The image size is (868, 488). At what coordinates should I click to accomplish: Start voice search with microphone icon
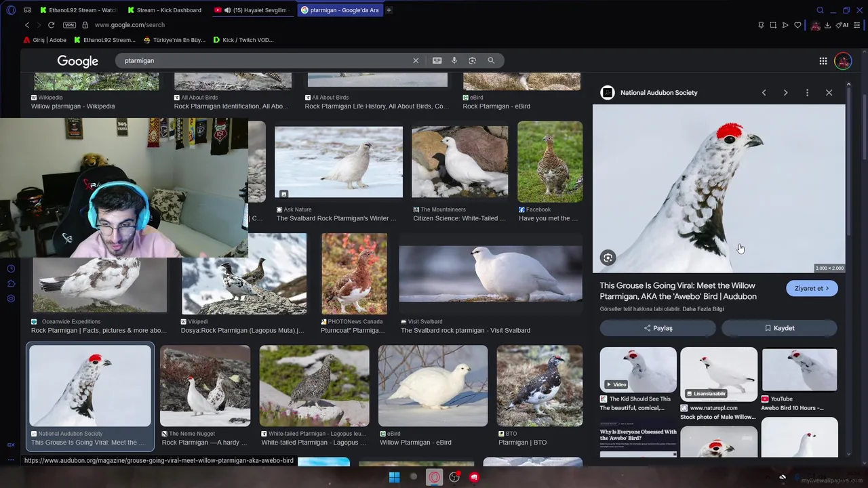[x=454, y=60]
